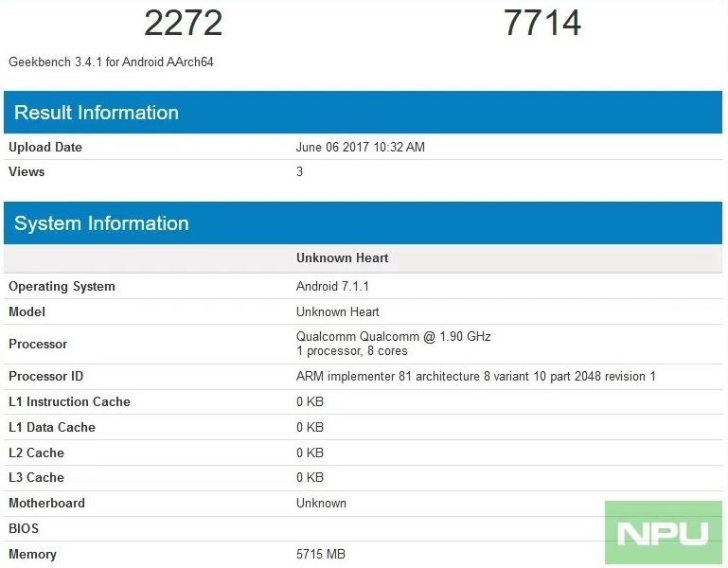Click the Memory label
This screenshot has height=568, width=728.
[x=32, y=554]
